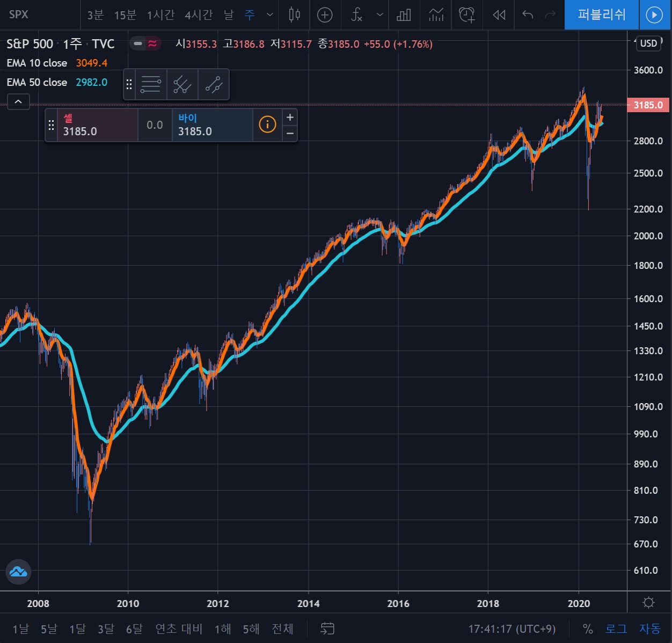Open chart settings gear icon
Image resolution: width=672 pixels, height=643 pixels.
(x=648, y=602)
